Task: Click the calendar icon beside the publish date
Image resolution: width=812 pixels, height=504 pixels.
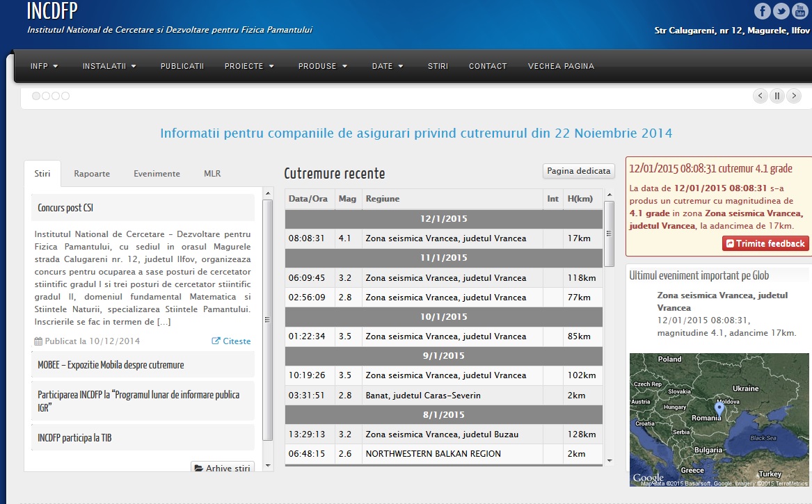Action: (x=39, y=341)
